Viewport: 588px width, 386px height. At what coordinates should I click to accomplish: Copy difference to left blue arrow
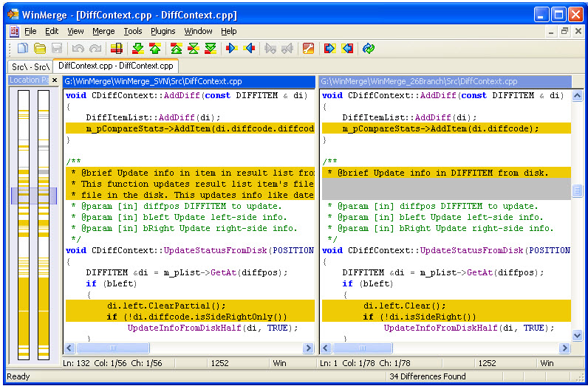pos(249,49)
